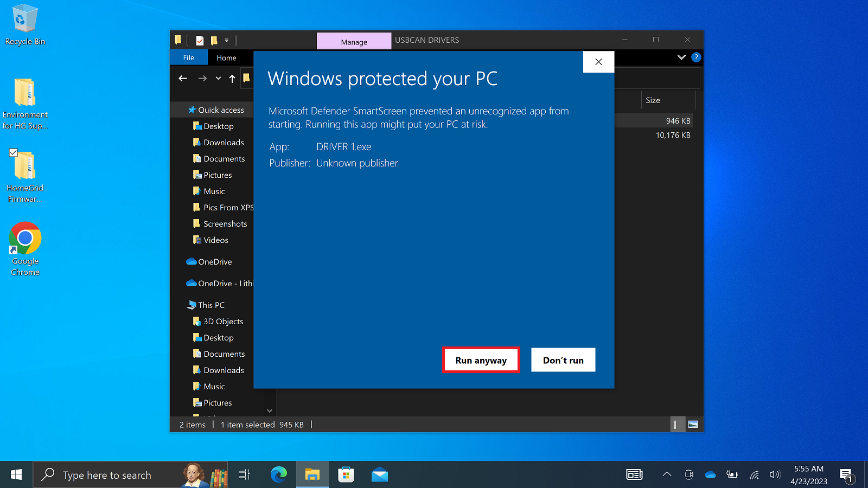
Task: Open Mail app from taskbar
Action: pos(380,475)
